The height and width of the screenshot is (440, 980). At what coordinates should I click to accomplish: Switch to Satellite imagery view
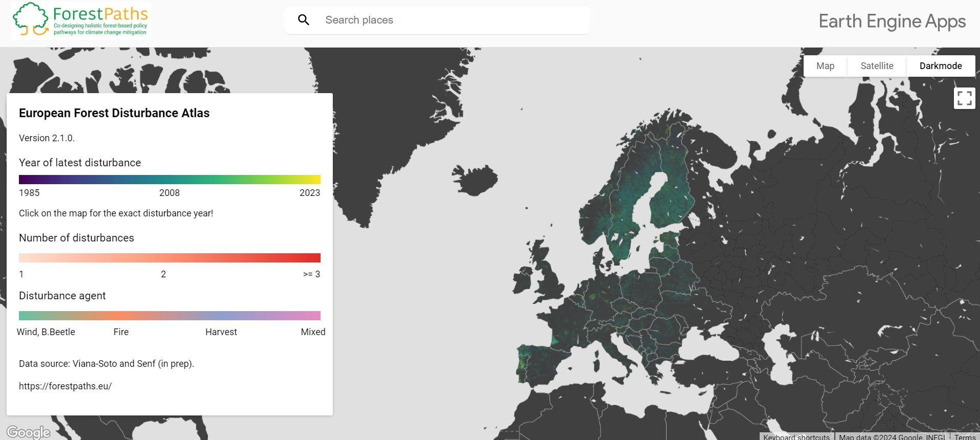[x=877, y=66]
